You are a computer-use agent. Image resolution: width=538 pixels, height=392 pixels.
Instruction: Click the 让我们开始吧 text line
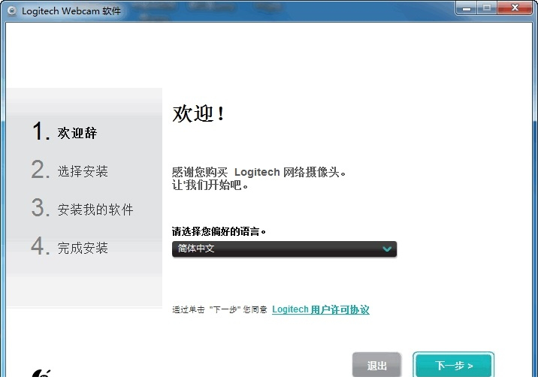point(210,185)
